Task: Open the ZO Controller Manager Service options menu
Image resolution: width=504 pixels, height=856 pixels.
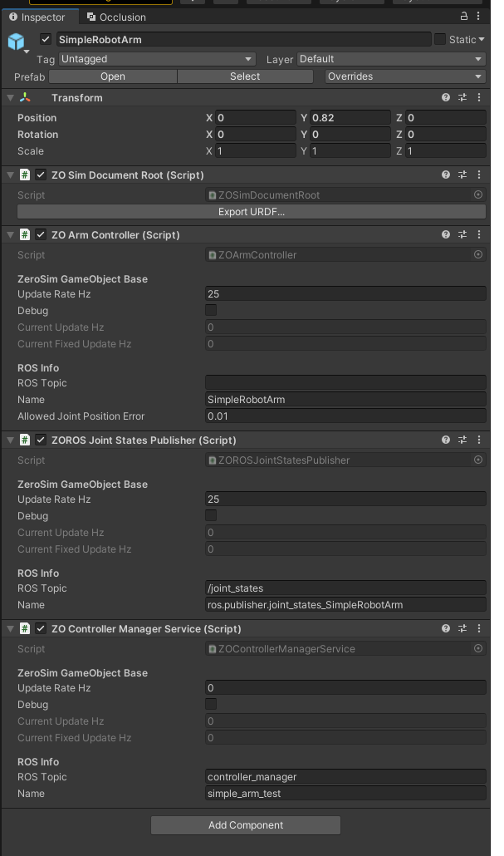Action: pos(479,629)
